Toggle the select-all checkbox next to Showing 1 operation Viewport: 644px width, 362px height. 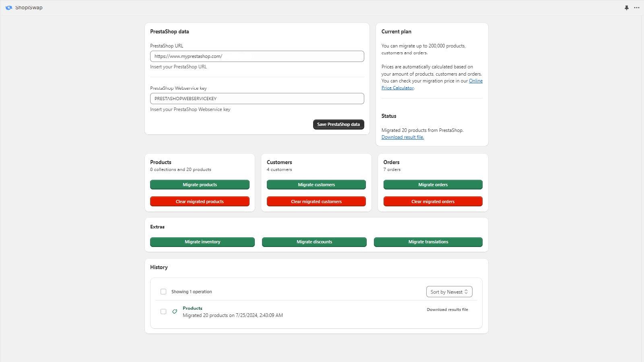point(163,291)
